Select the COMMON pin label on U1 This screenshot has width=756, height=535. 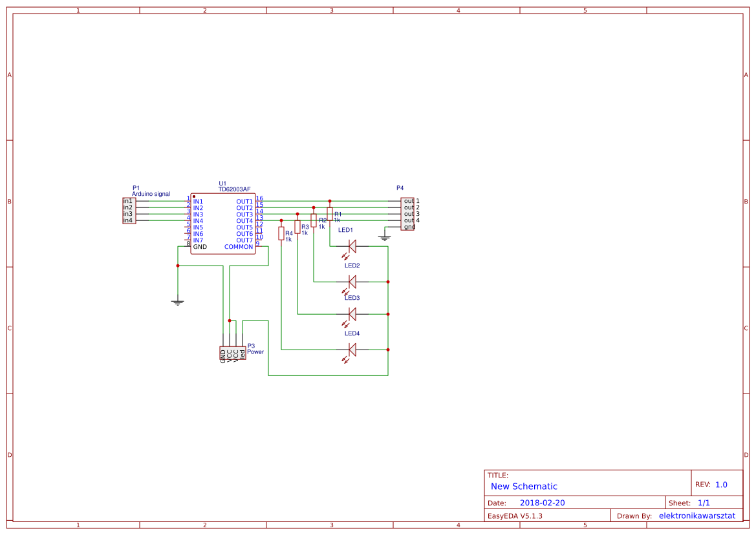click(x=237, y=247)
